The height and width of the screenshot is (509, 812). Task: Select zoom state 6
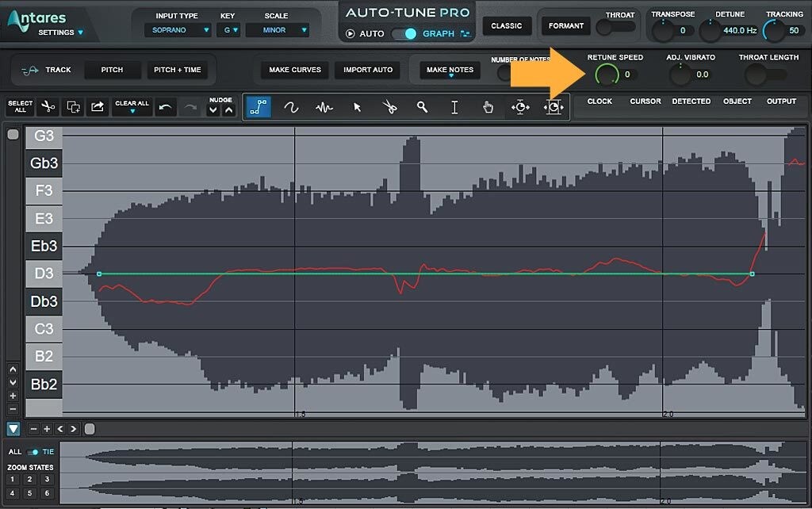(x=47, y=493)
